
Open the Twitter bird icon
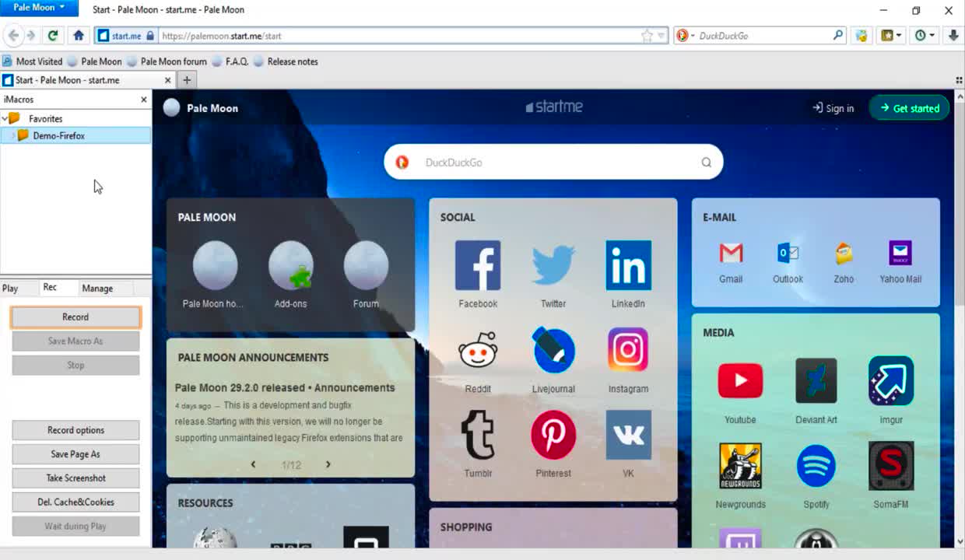point(553,265)
